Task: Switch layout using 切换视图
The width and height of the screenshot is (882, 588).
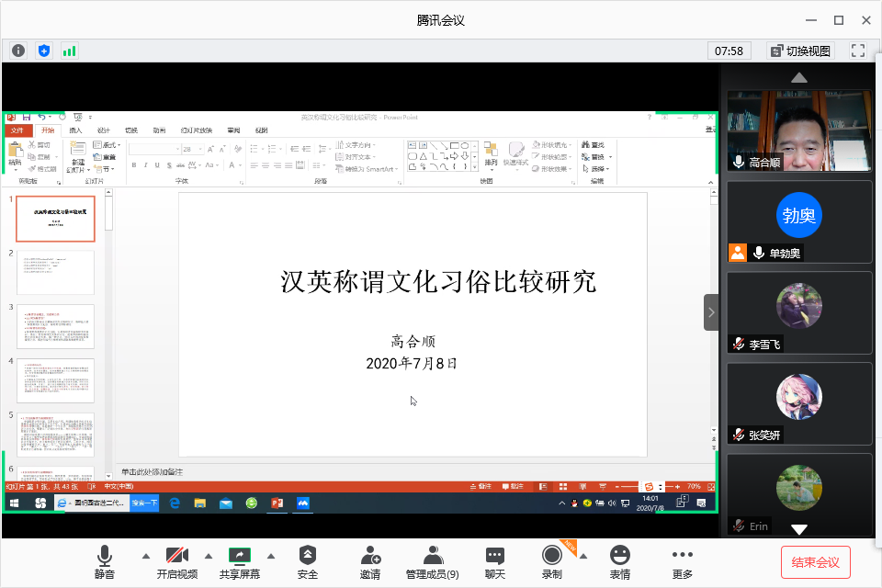Action: (799, 51)
